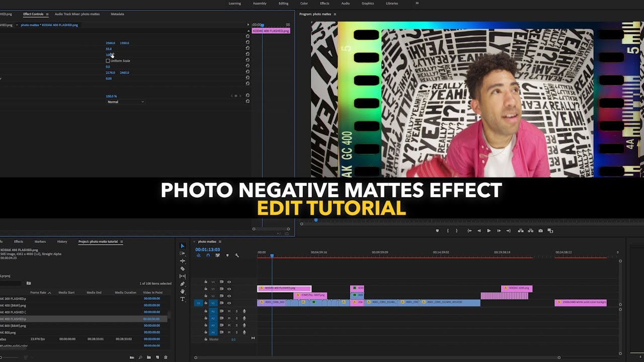Reset the 2560.0 position parameter

(x=248, y=43)
